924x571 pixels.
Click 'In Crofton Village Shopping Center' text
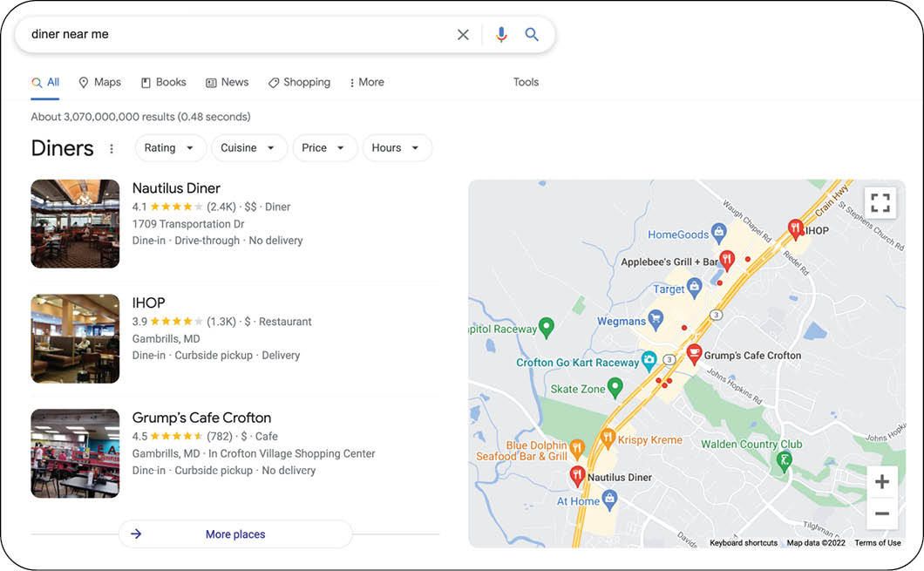[x=292, y=453]
